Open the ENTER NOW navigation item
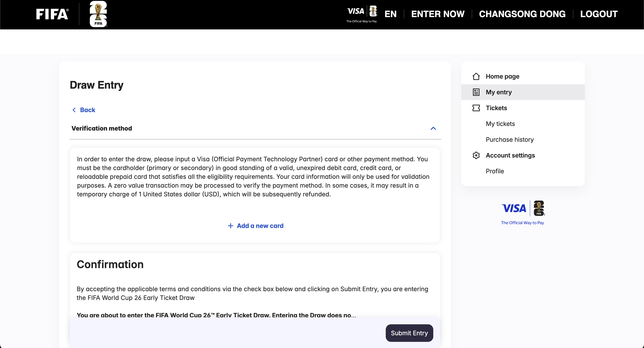 tap(437, 14)
